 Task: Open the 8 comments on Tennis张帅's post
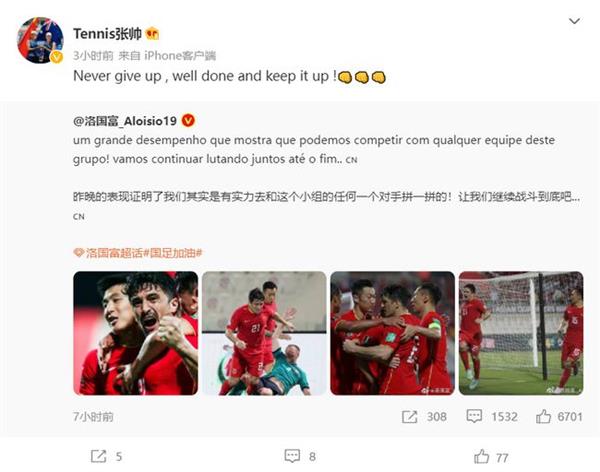point(292,456)
